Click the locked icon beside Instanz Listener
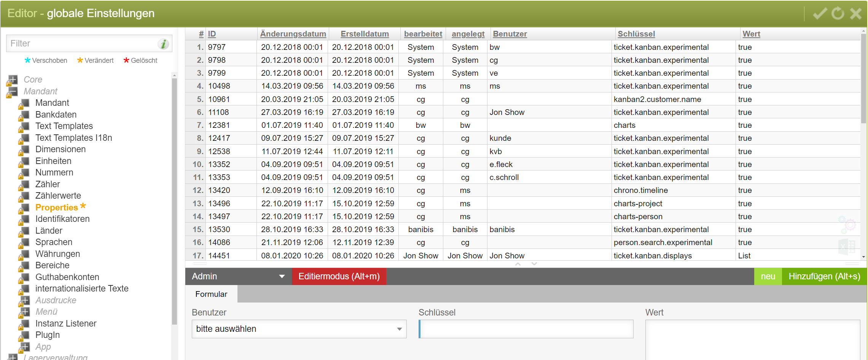The image size is (868, 360). pos(24,324)
